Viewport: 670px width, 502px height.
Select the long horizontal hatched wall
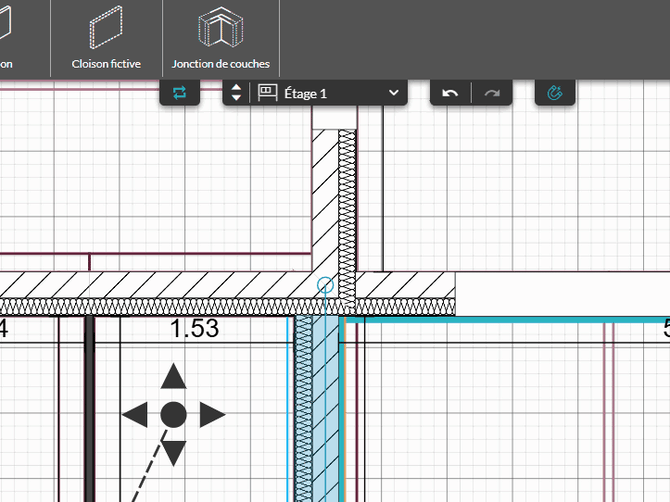(x=150, y=292)
